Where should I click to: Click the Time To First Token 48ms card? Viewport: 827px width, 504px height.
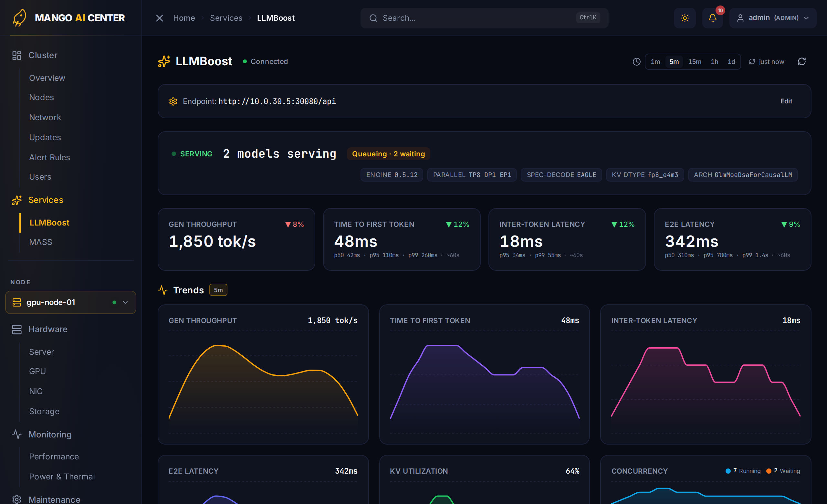point(402,240)
